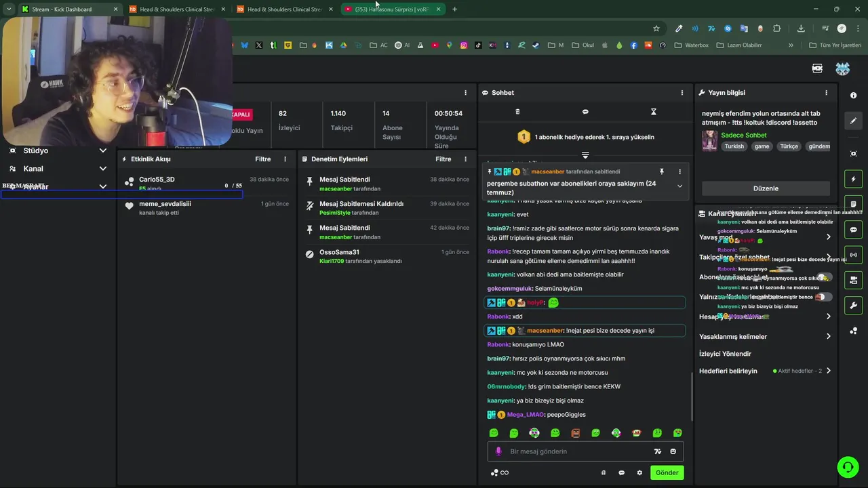Click the broadcast signal icon in right sidebar
Screen dimensions: 868x488
coord(853,255)
